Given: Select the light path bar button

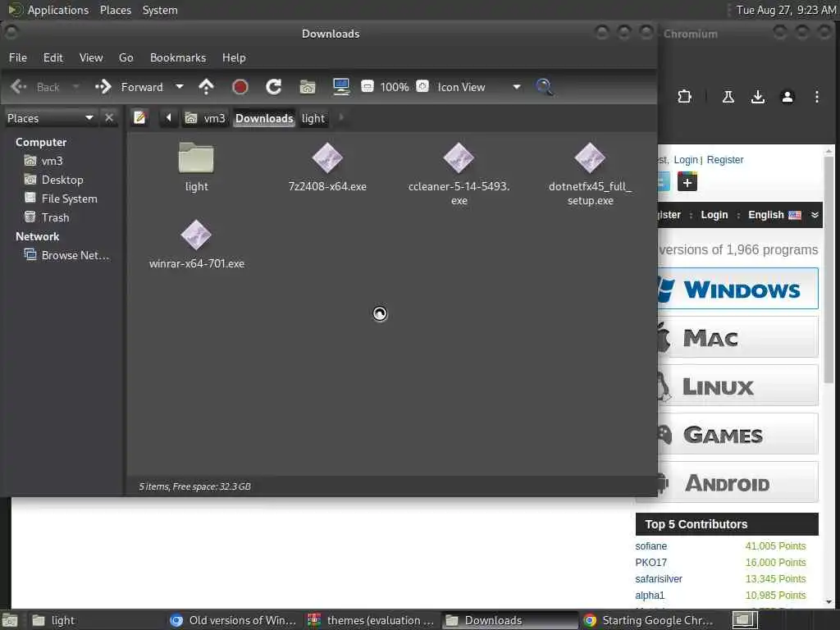Looking at the screenshot, I should (x=313, y=118).
